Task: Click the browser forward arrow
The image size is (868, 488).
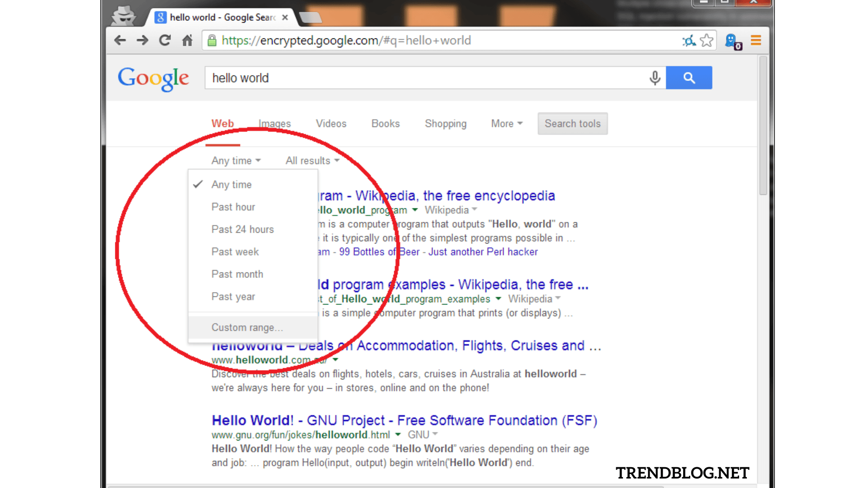Action: tap(142, 40)
